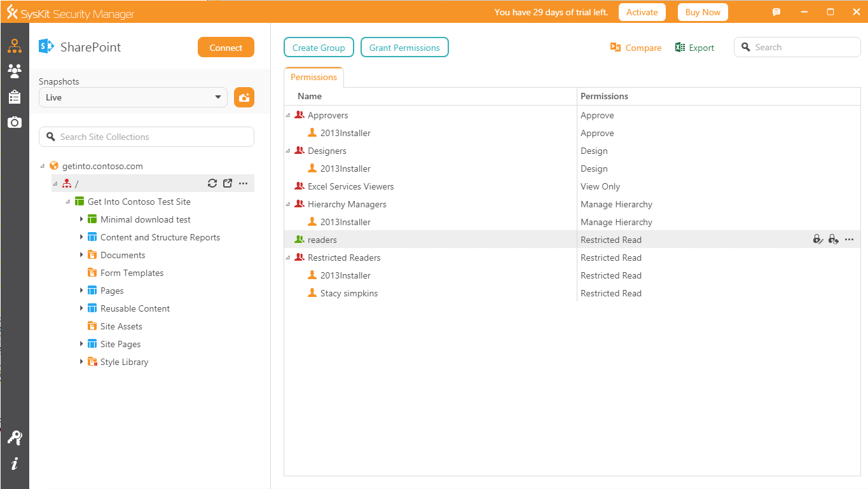868x489 pixels.
Task: Select the Stacy simpkins row name
Action: [349, 293]
